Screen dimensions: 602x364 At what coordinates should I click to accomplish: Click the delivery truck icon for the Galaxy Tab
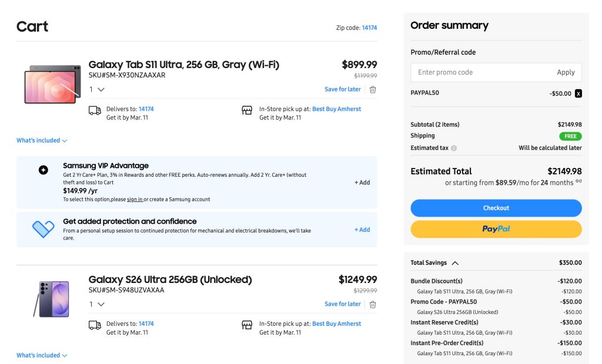pos(95,110)
